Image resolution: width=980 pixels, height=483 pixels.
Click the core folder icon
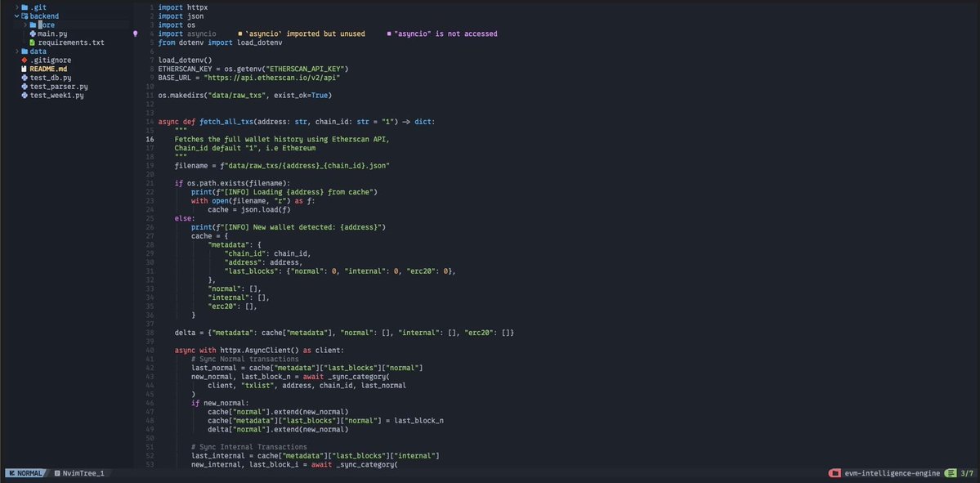(34, 25)
